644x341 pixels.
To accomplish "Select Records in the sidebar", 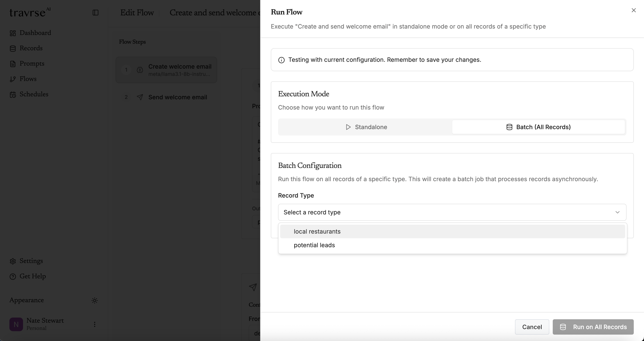I will (x=31, y=48).
